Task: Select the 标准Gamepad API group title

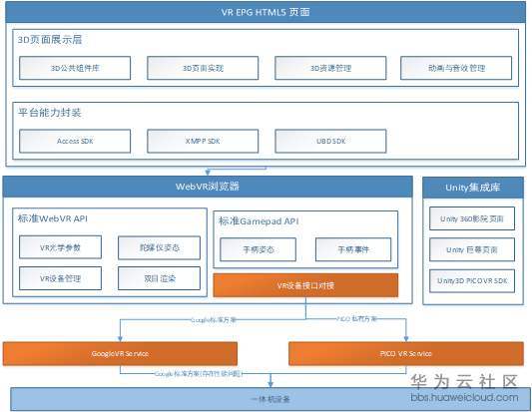Action: pyautogui.click(x=259, y=221)
